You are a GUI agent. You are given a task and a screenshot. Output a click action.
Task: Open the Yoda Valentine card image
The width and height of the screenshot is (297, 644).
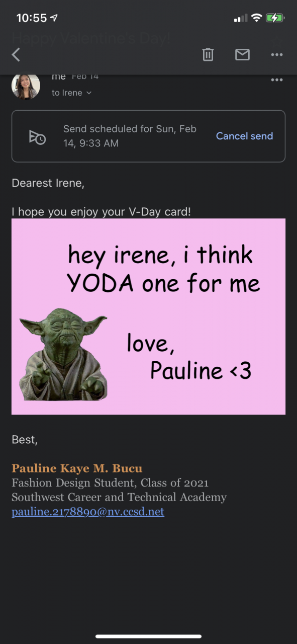coord(148,316)
